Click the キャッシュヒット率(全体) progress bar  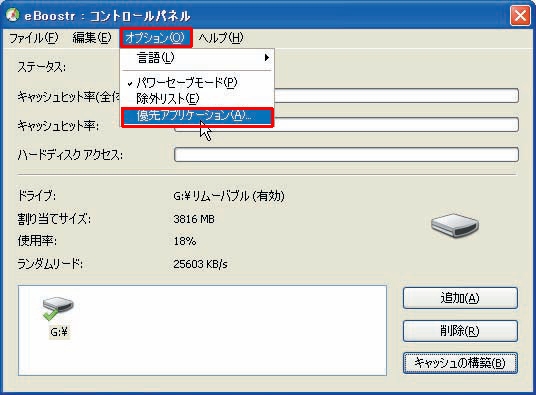click(x=397, y=95)
